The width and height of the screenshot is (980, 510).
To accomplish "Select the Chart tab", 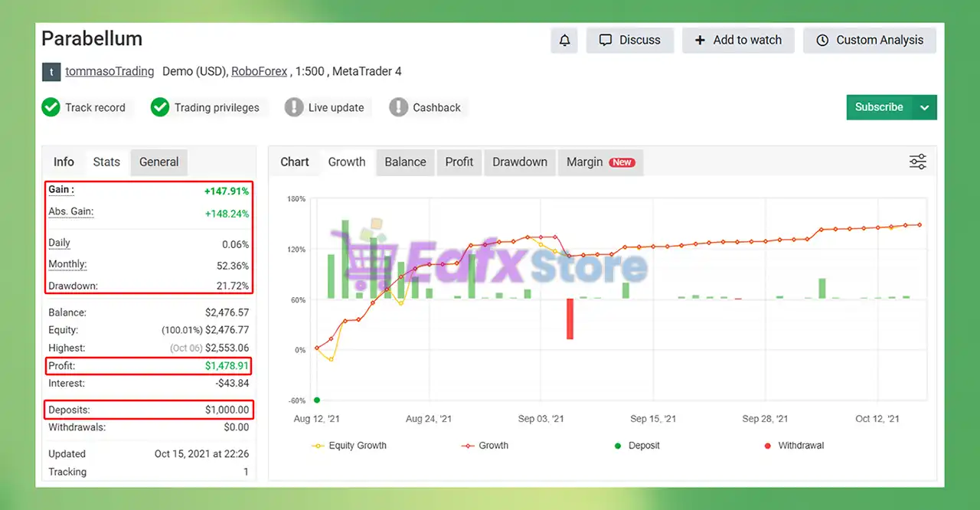I will [295, 162].
